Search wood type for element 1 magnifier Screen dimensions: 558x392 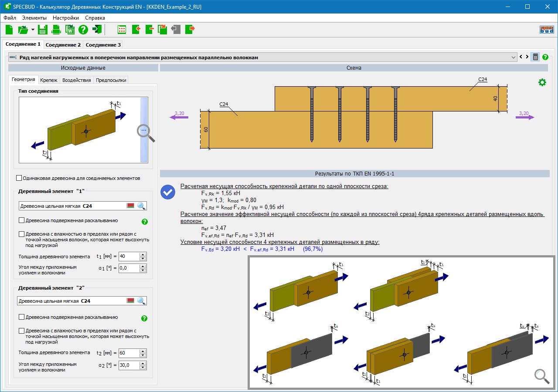(x=141, y=206)
